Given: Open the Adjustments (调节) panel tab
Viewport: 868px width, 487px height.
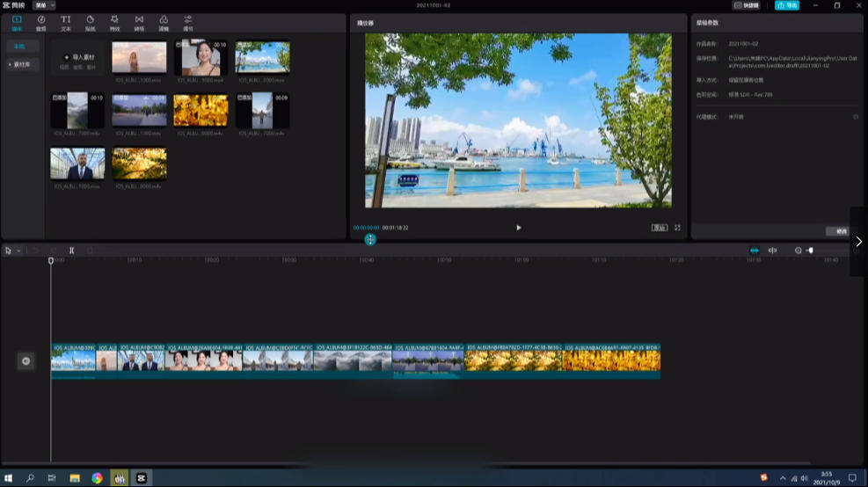Looking at the screenshot, I should click(188, 21).
